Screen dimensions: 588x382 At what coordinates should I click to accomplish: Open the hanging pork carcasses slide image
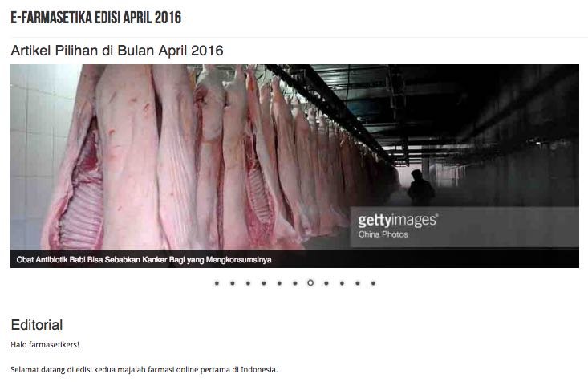(294, 156)
